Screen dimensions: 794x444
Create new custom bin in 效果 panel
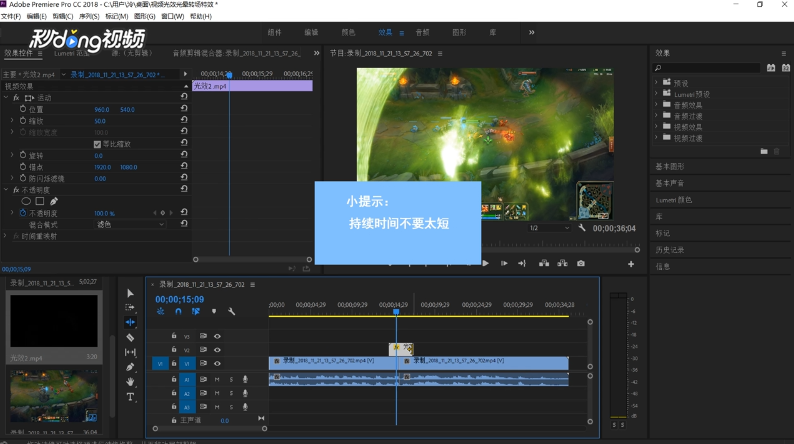764,151
